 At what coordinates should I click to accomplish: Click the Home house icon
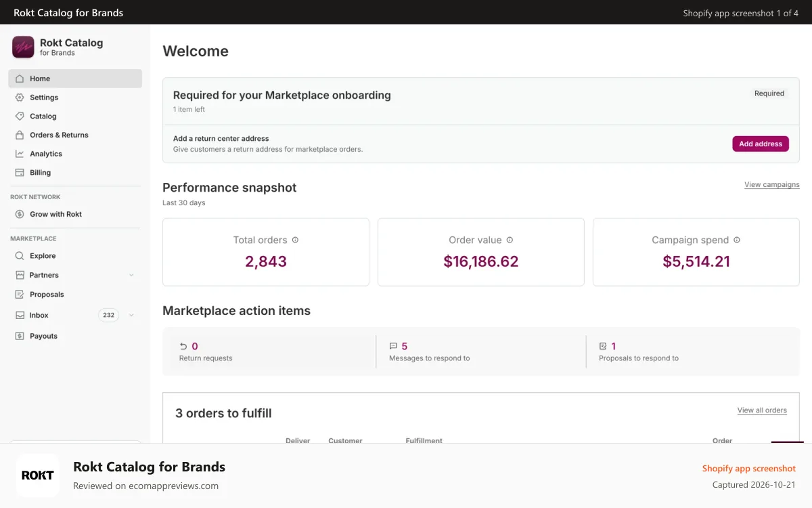click(20, 79)
